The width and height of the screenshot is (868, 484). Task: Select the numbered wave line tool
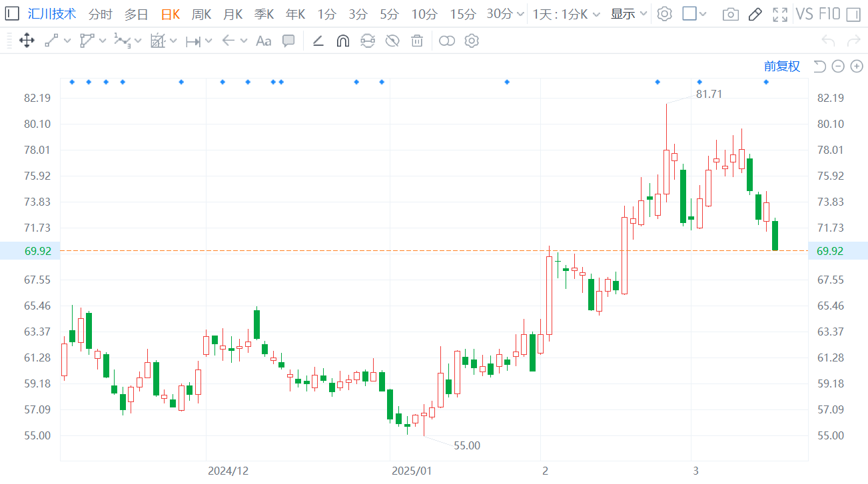[x=122, y=41]
